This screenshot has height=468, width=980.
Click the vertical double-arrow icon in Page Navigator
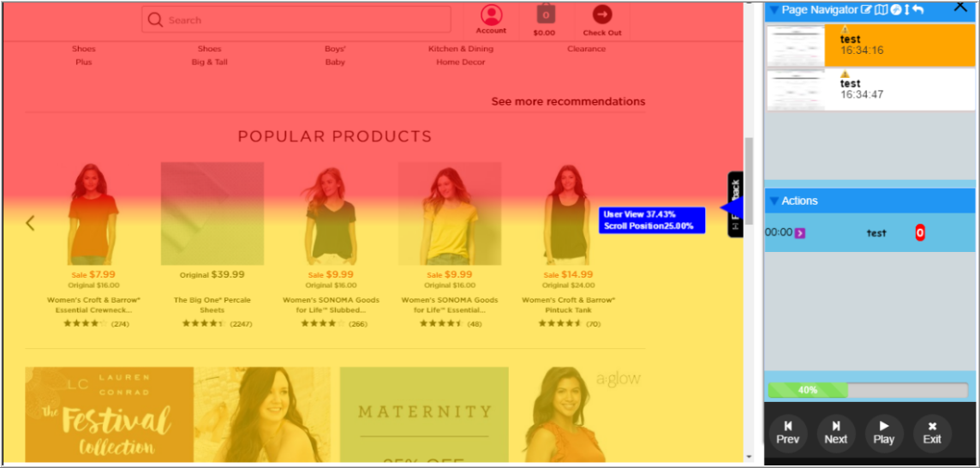click(906, 10)
